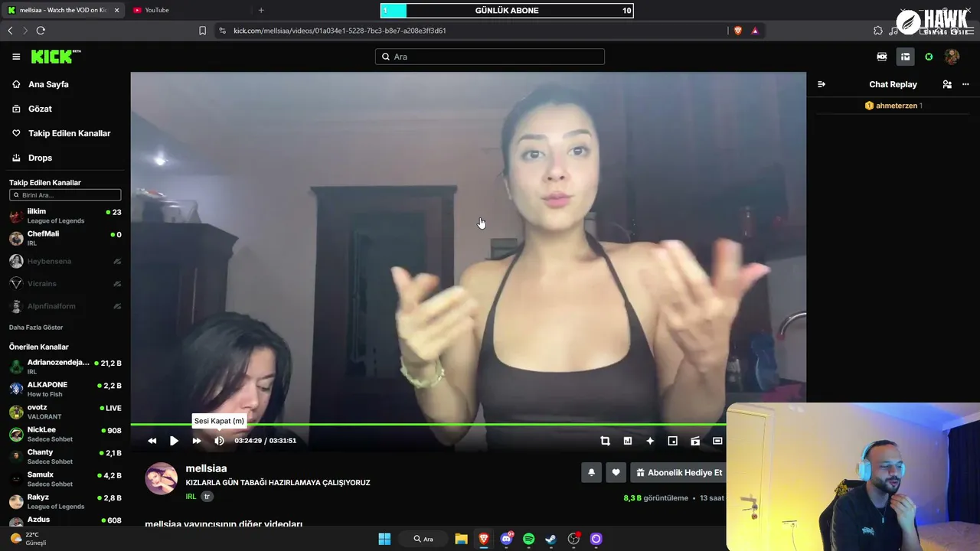Open Brave Shields icon
This screenshot has height=551, width=980.
tap(738, 31)
